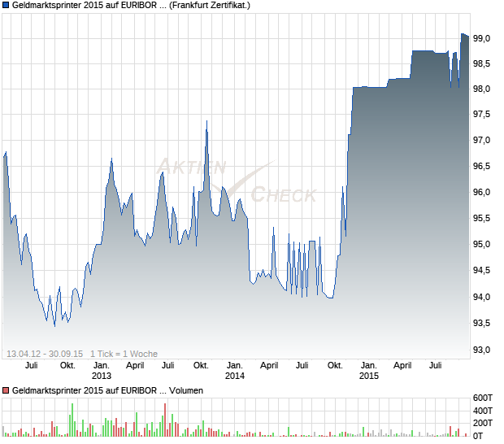The height and width of the screenshot is (444, 504).
Task: Click the Geldmarktsprinter Volumen legend label
Action: 107,390
